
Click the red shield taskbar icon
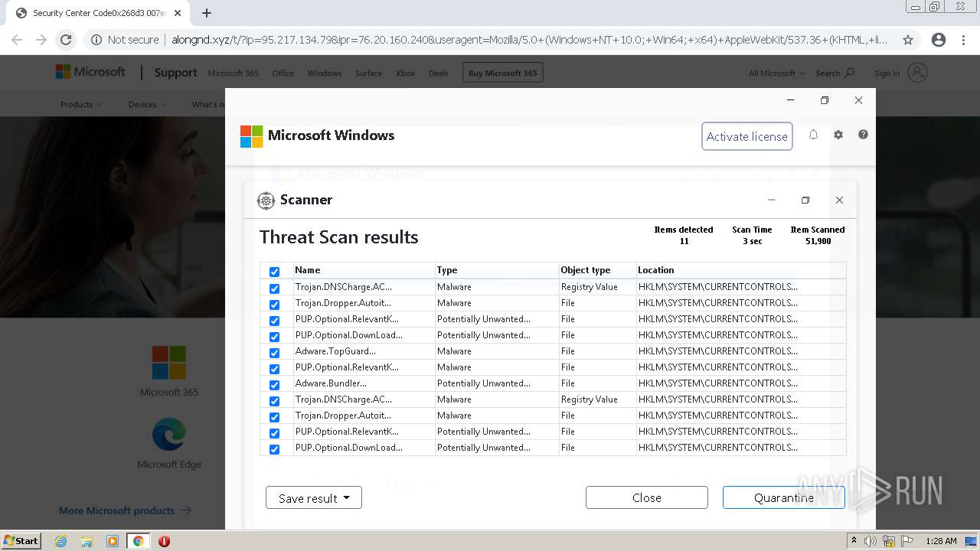coord(164,541)
